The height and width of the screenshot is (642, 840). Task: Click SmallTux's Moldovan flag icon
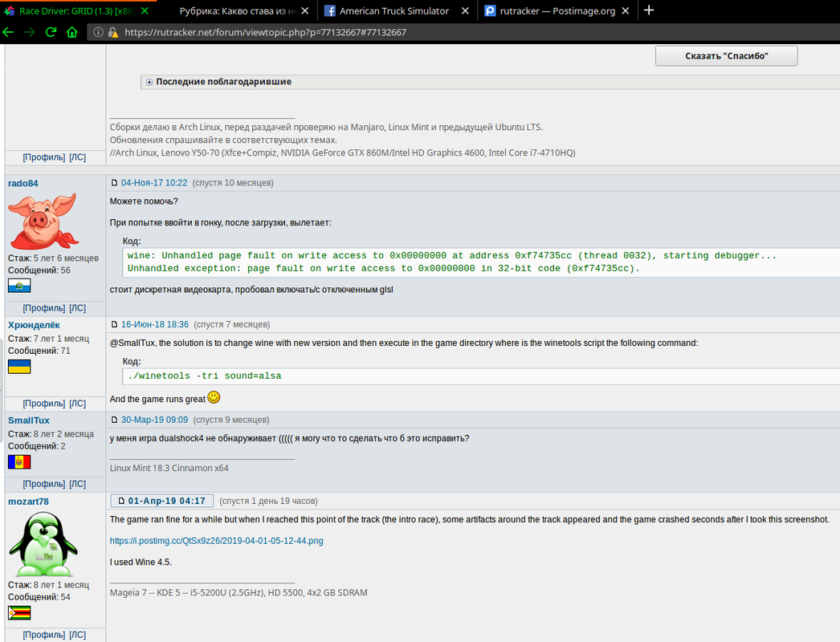point(19,461)
